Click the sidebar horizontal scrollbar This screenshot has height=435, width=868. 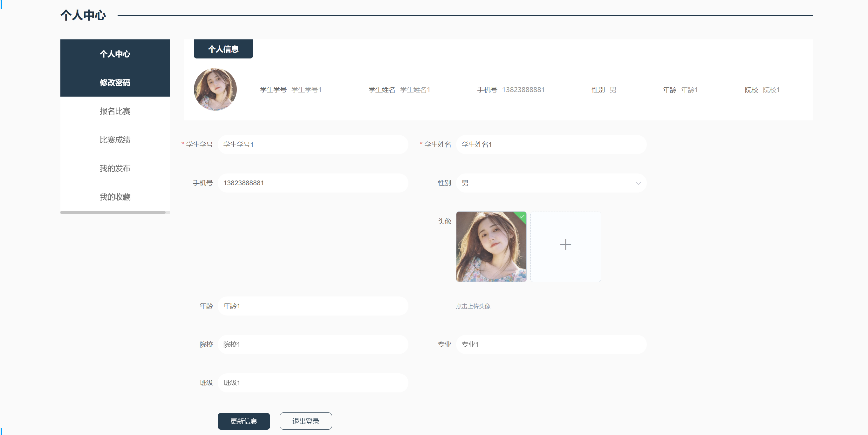(113, 213)
